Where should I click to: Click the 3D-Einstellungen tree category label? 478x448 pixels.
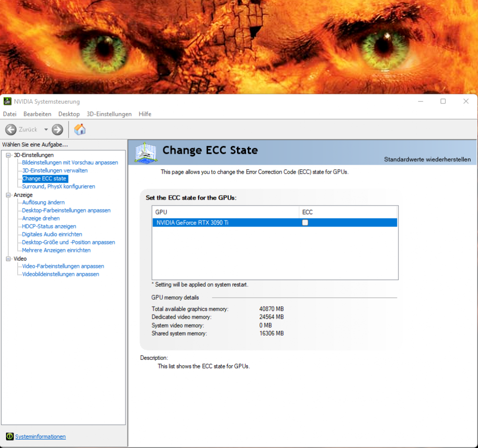pos(33,155)
